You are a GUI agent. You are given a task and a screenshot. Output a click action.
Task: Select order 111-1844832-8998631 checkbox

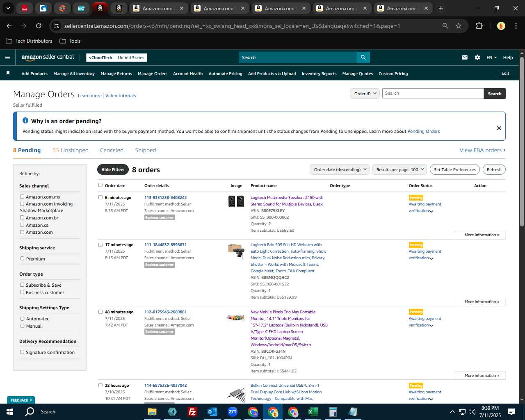tap(100, 244)
